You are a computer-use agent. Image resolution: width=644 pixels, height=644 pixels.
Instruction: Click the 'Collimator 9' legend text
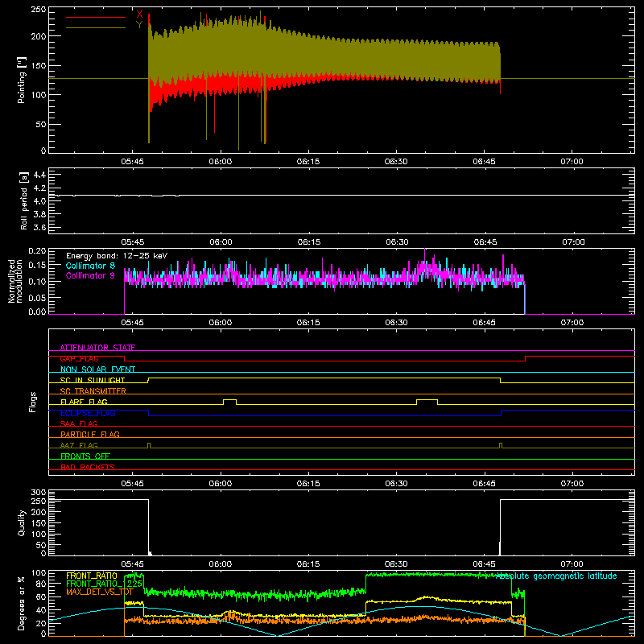click(90, 275)
